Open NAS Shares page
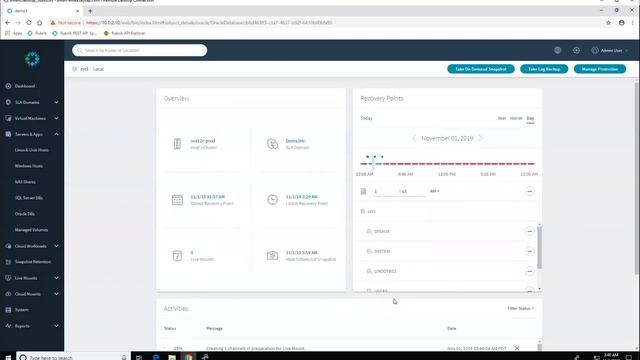The width and height of the screenshot is (640, 360). tap(25, 182)
